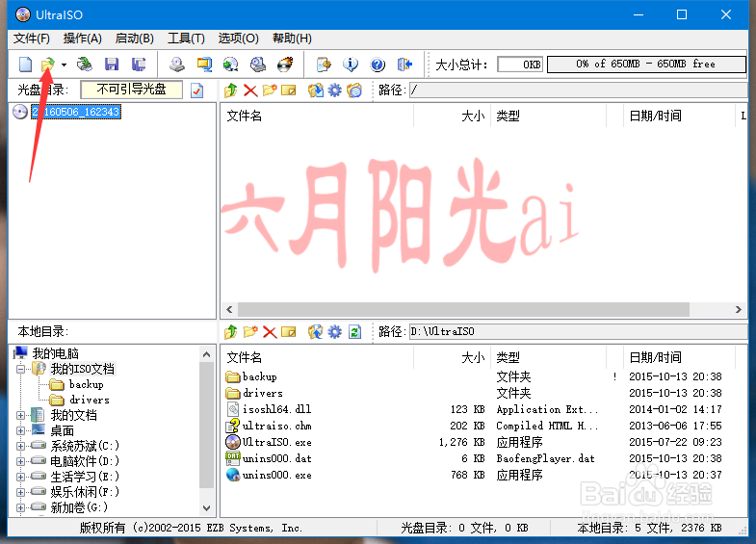
Task: Click the blue info balloon icon
Action: click(351, 65)
